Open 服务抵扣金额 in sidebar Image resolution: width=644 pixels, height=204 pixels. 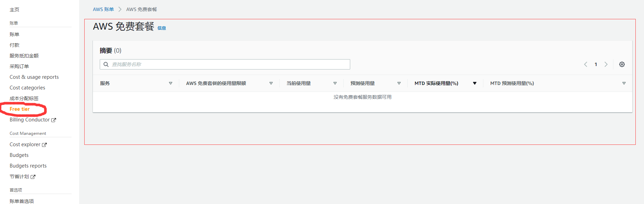(24, 56)
